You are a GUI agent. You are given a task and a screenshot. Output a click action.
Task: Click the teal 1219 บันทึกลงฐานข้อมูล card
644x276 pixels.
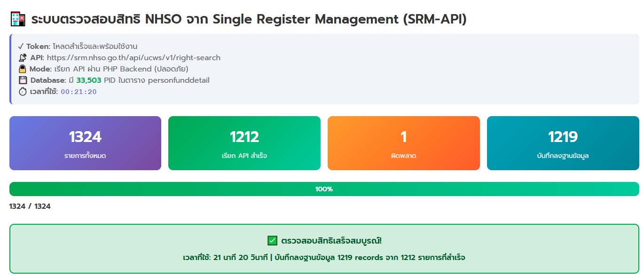coord(563,143)
